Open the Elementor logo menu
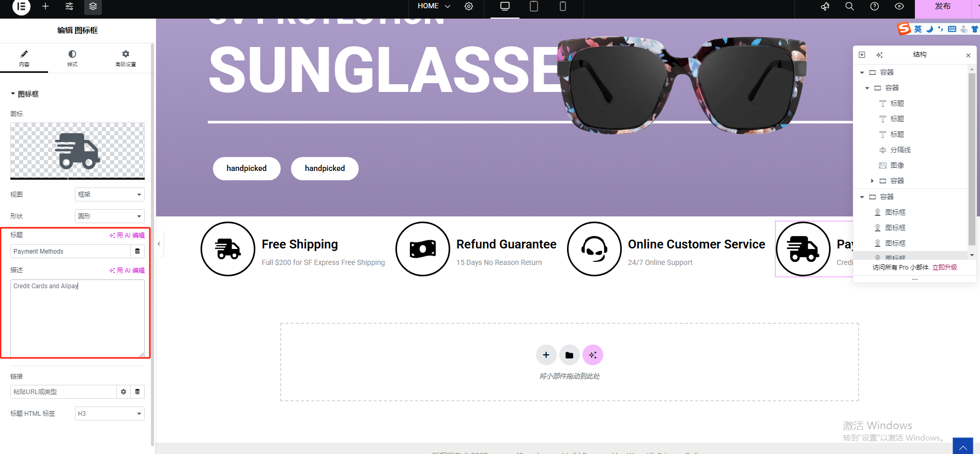Image resolution: width=980 pixels, height=454 pixels. tap(21, 7)
